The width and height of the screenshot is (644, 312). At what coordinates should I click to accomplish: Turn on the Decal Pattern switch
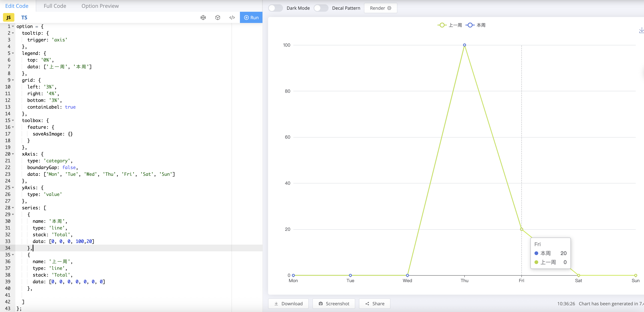click(x=321, y=8)
